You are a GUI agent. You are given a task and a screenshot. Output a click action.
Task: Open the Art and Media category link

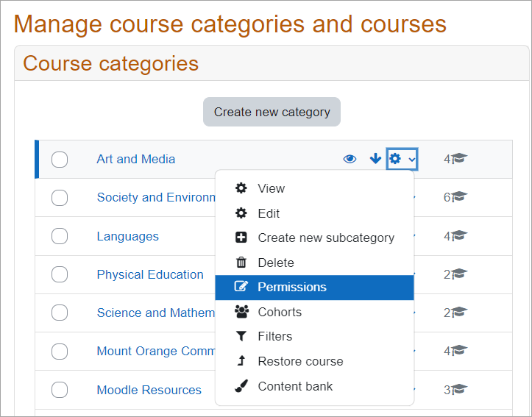(136, 159)
